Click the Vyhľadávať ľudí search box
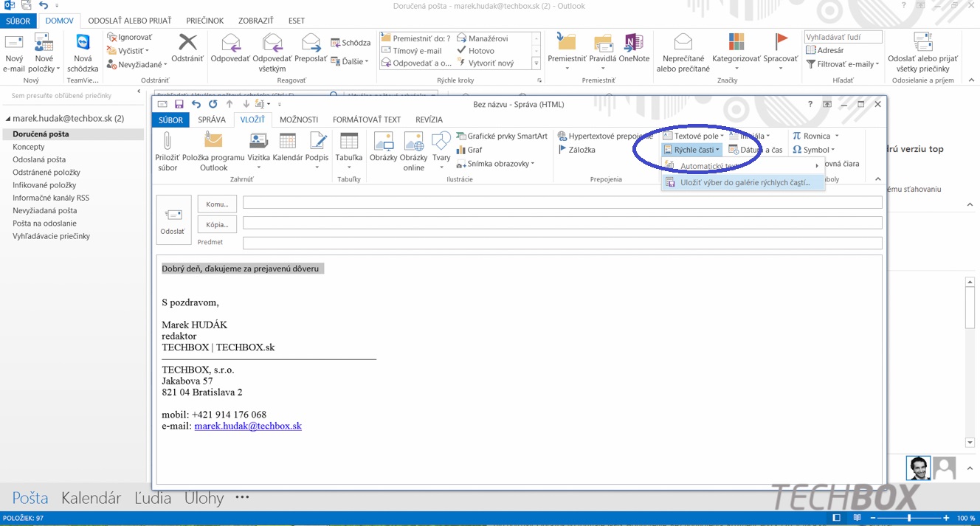 pos(843,37)
